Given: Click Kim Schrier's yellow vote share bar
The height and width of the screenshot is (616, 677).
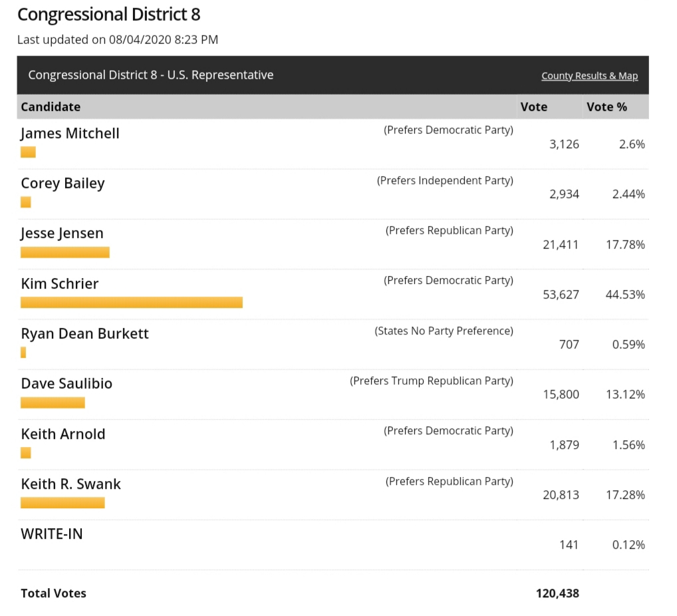Looking at the screenshot, I should (x=132, y=302).
